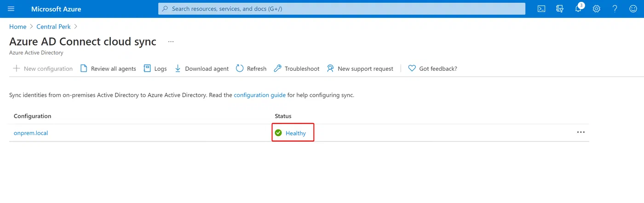Click the Got feedback heart icon
Image resolution: width=644 pixels, height=203 pixels.
click(412, 68)
